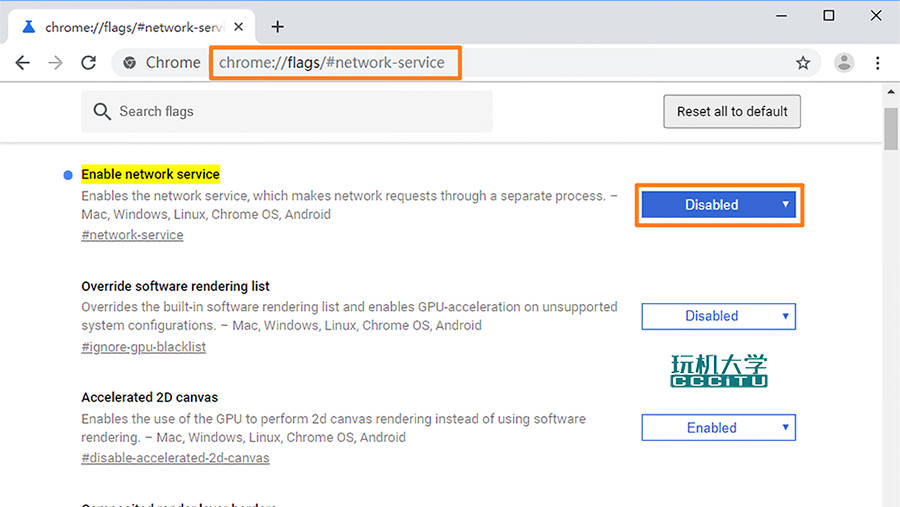Close the chrome://flags tab
Image resolution: width=900 pixels, height=507 pixels.
click(240, 27)
